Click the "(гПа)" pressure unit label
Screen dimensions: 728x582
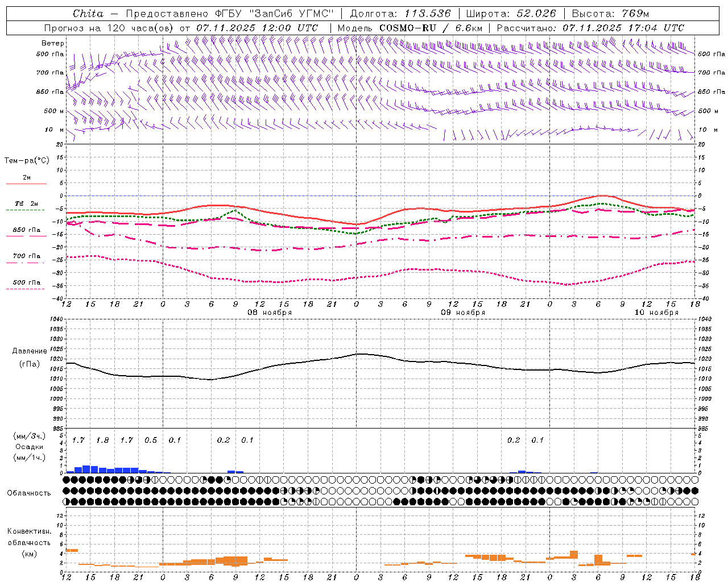coord(30,364)
